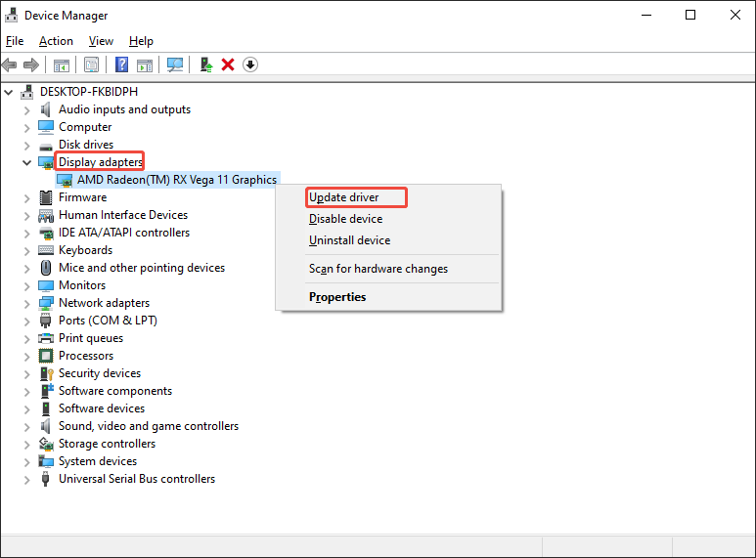This screenshot has height=558, width=756.
Task: Select the Processors label
Action: click(86, 356)
